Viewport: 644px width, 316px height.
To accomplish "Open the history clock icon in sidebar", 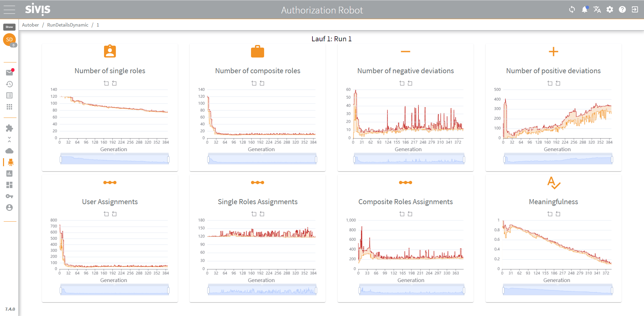I will (9, 84).
